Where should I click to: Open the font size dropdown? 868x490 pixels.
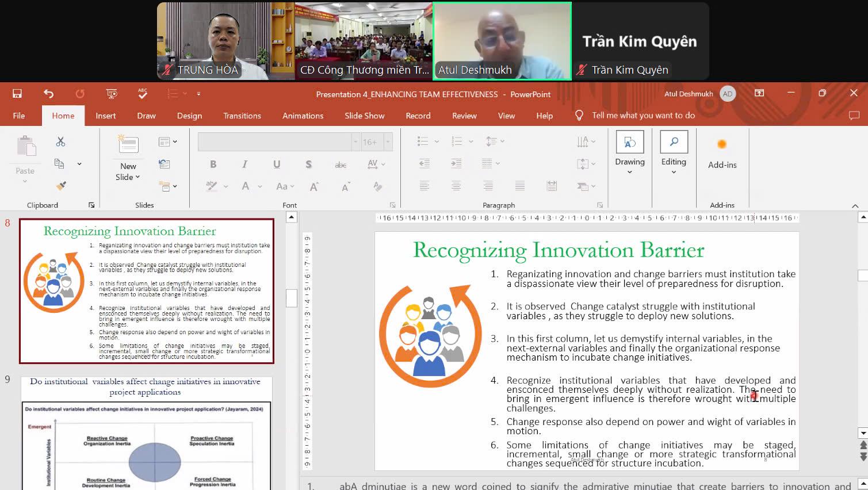click(388, 141)
